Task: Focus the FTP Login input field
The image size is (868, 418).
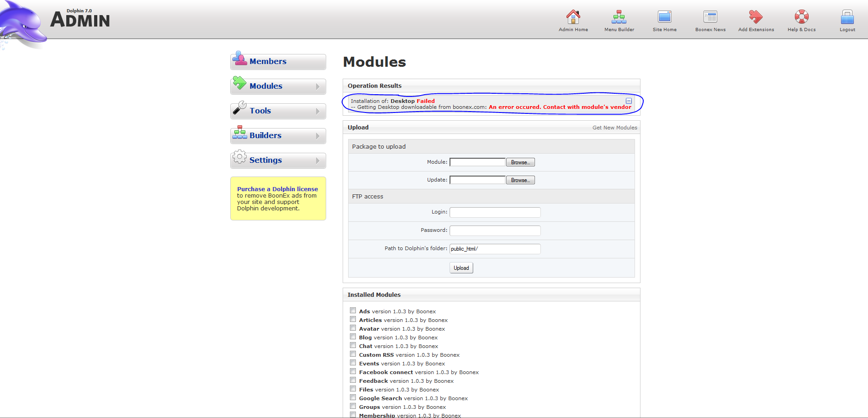Action: click(x=495, y=212)
